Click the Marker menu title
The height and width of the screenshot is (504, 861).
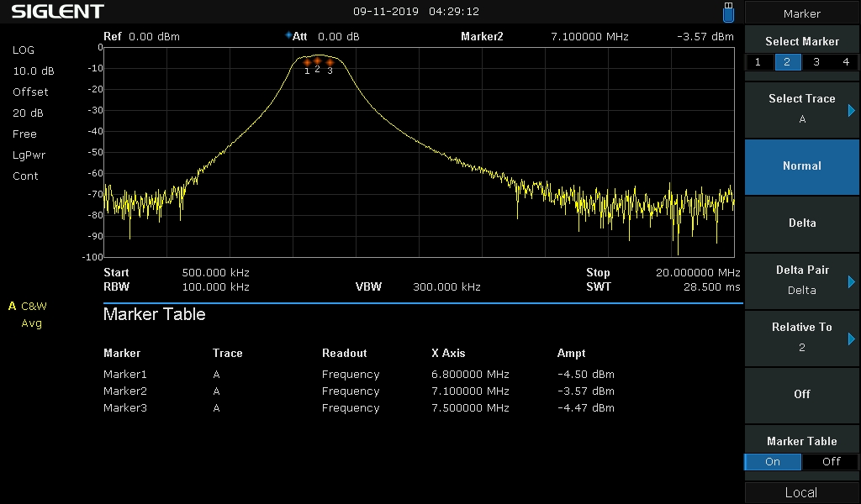[801, 13]
